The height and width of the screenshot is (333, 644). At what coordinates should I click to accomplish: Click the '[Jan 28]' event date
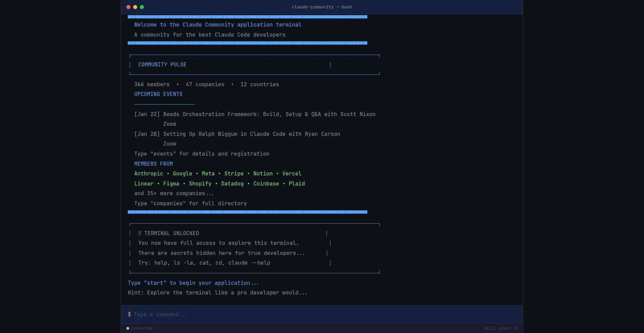[147, 134]
